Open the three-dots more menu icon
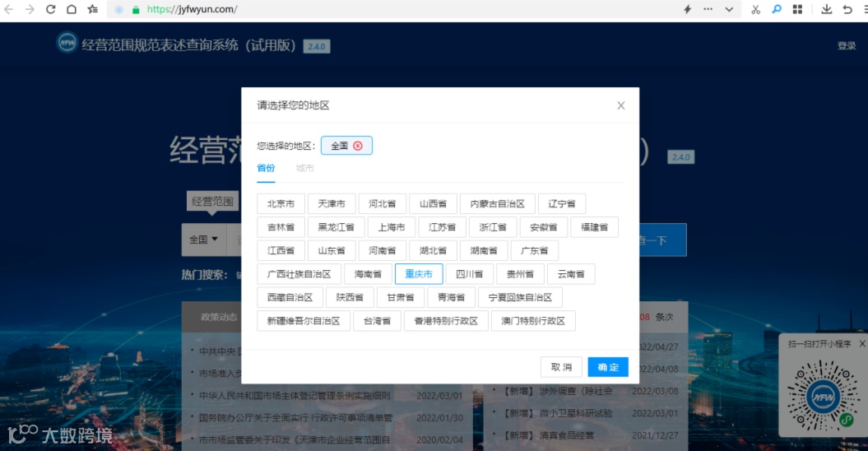Viewport: 868px width, 451px height. pyautogui.click(x=708, y=9)
